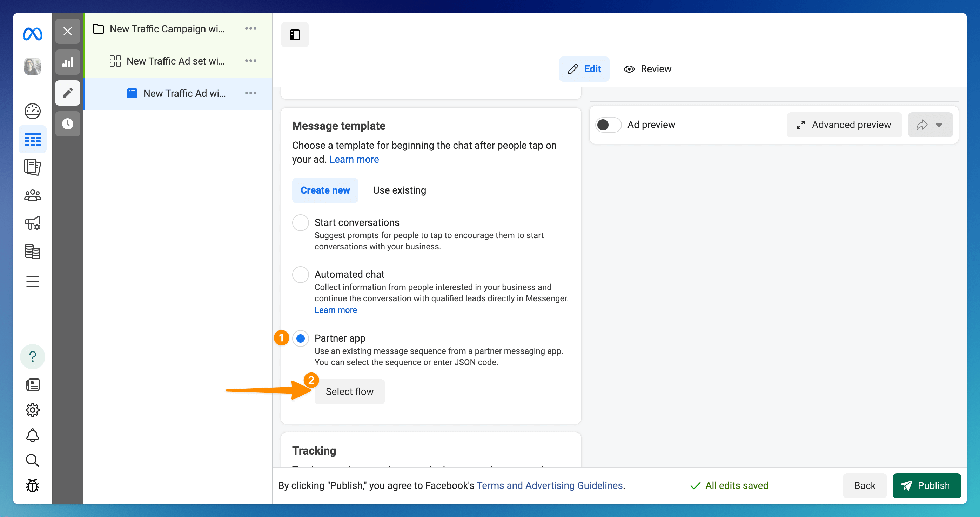Open Terms and Advertising Guidelines link
The image size is (980, 517).
549,485
